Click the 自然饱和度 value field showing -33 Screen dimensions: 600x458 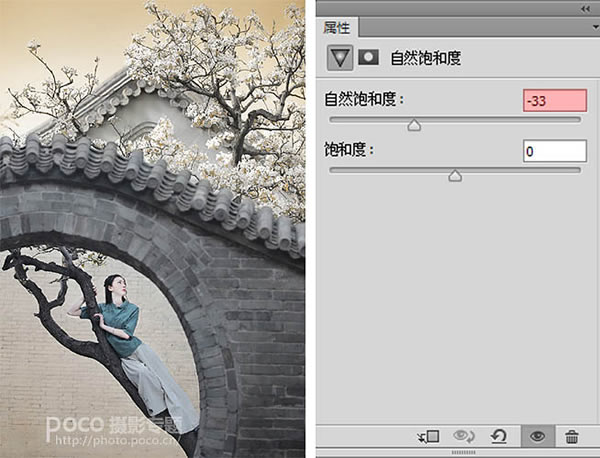pyautogui.click(x=554, y=101)
